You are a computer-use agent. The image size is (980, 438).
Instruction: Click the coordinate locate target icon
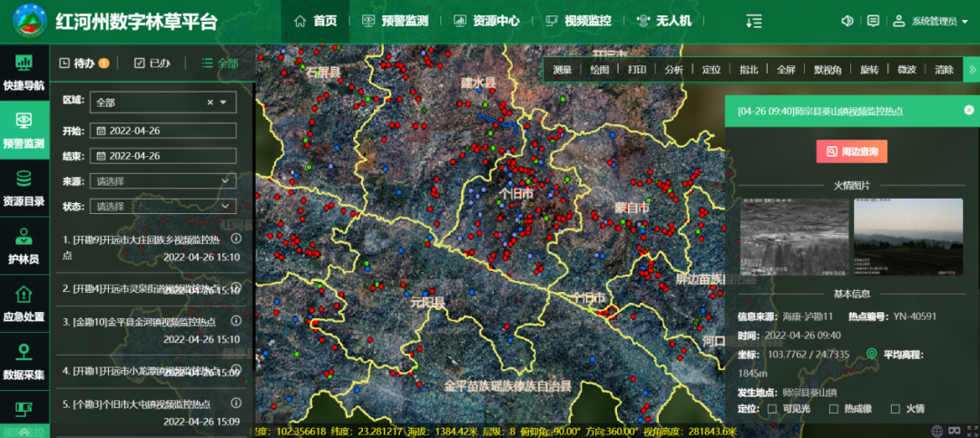(x=872, y=354)
